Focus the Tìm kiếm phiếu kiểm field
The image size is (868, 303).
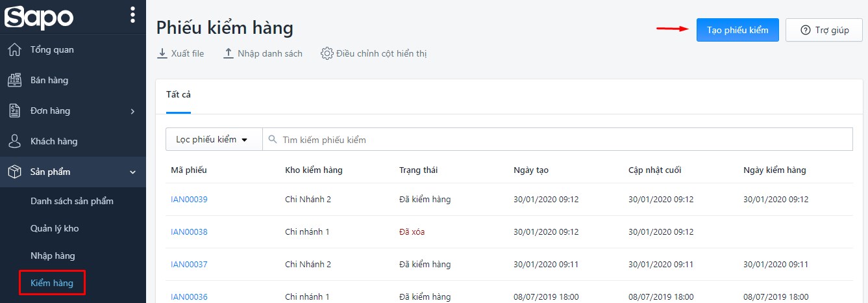558,139
